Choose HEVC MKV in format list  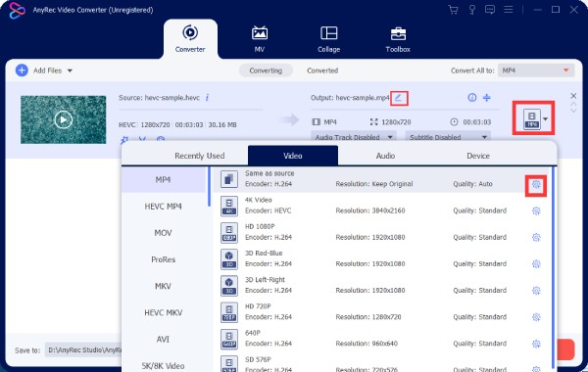tap(164, 313)
